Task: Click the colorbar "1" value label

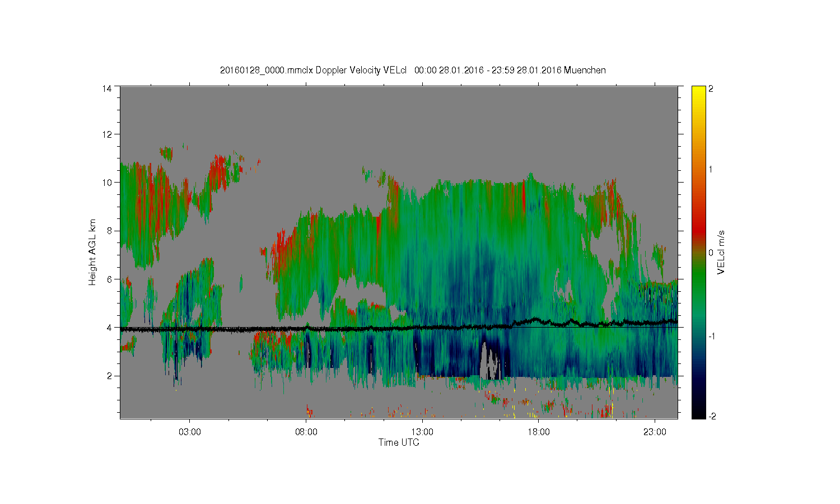Action: tap(711, 170)
